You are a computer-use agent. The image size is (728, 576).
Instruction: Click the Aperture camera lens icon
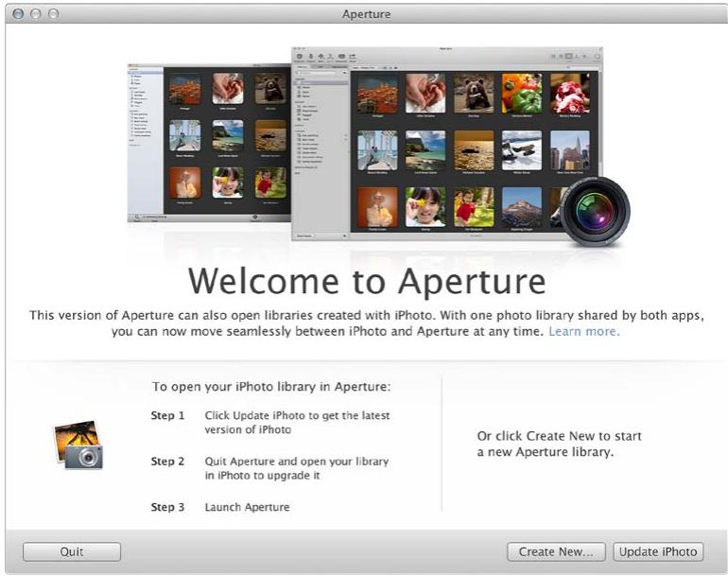596,211
